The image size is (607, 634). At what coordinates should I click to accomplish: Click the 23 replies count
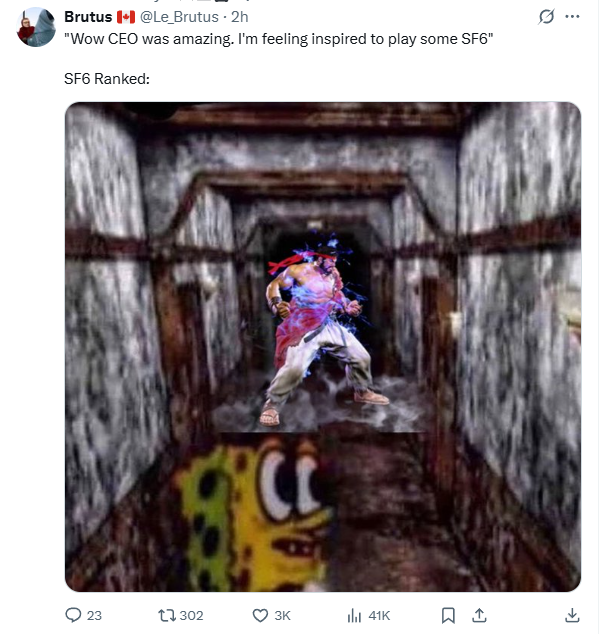point(94,615)
